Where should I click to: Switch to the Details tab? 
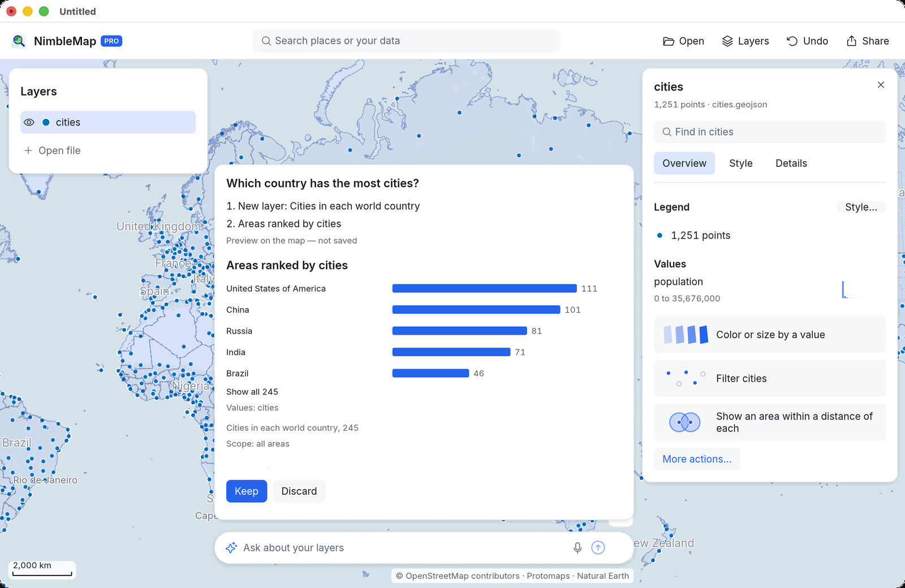[x=791, y=163]
